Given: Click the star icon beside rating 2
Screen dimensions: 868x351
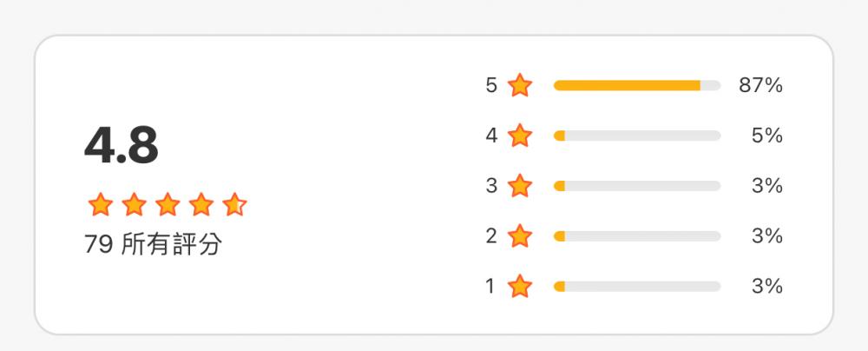Looking at the screenshot, I should click(x=520, y=236).
